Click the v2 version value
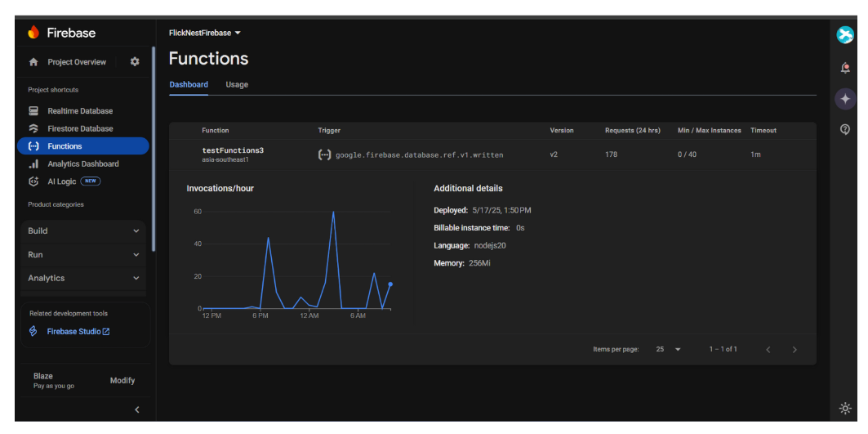Screen dimensions: 868x434 [x=554, y=154]
